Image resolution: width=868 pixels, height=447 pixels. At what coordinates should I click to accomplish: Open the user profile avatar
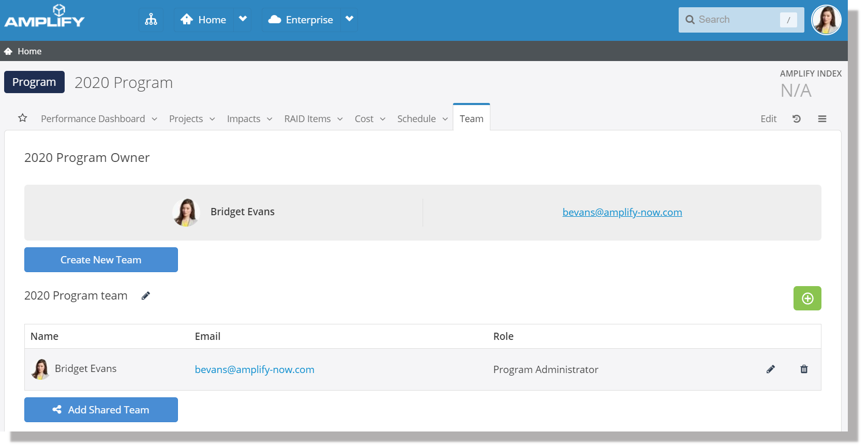(x=826, y=20)
